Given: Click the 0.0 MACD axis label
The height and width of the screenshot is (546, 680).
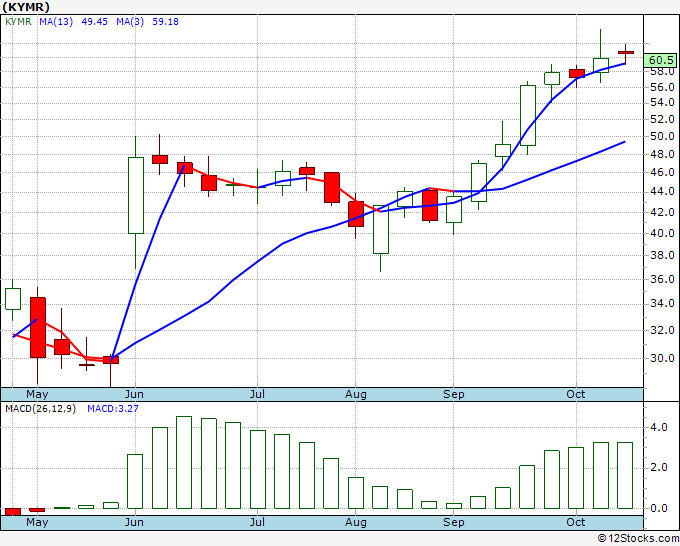Looking at the screenshot, I should pos(659,508).
